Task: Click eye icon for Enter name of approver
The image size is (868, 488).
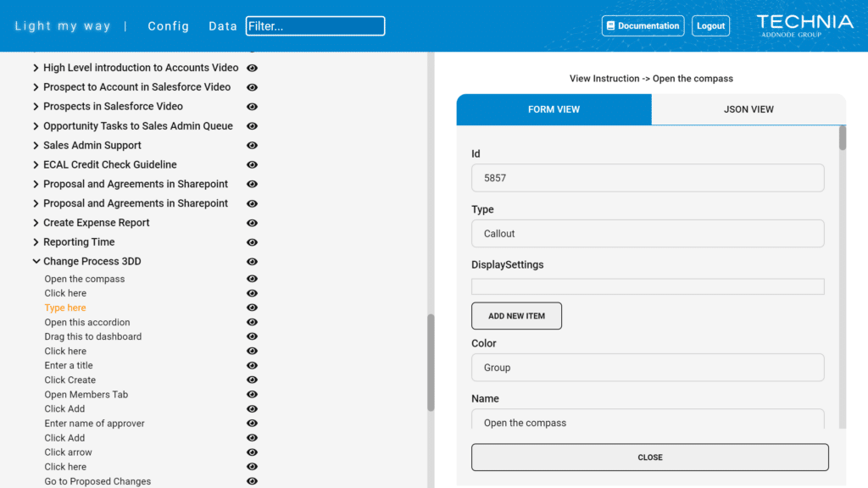Action: (x=252, y=424)
